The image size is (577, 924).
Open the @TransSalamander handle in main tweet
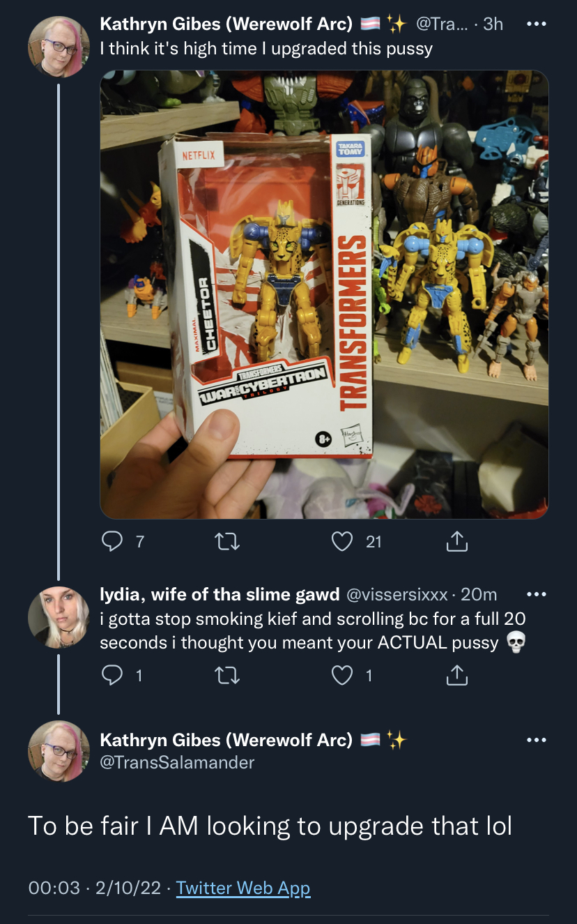click(x=177, y=762)
